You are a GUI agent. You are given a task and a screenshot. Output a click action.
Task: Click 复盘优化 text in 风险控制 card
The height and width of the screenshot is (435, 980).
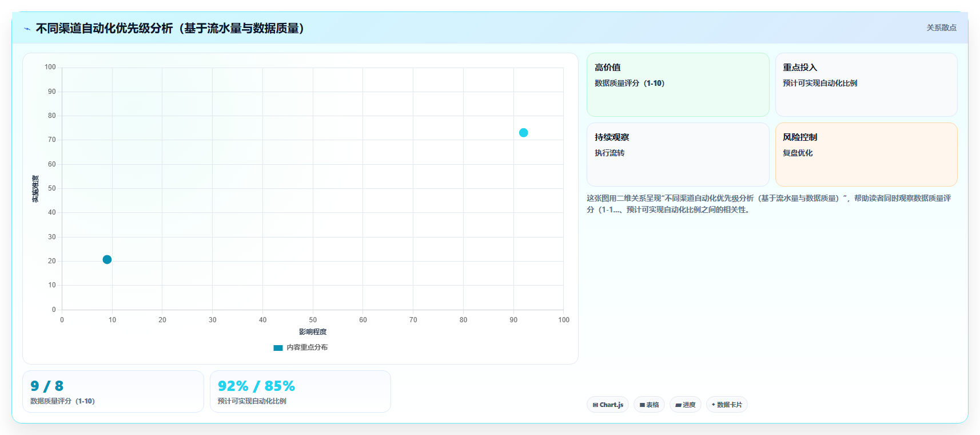point(798,153)
